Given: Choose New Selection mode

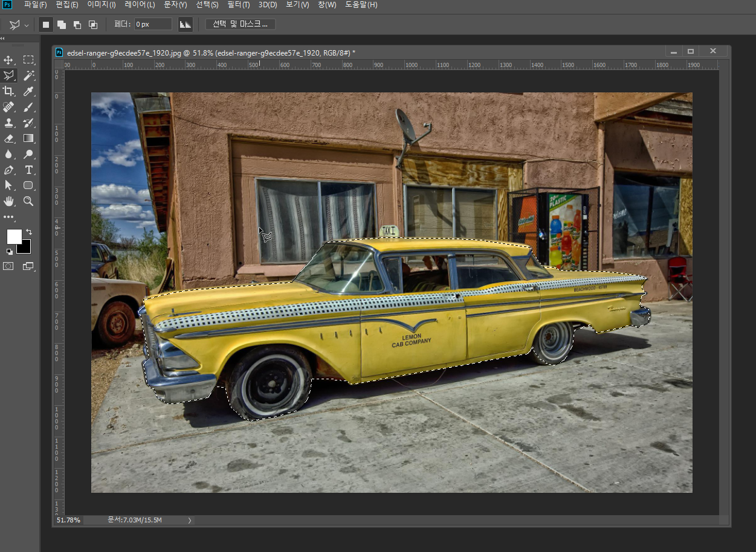Looking at the screenshot, I should pyautogui.click(x=46, y=25).
